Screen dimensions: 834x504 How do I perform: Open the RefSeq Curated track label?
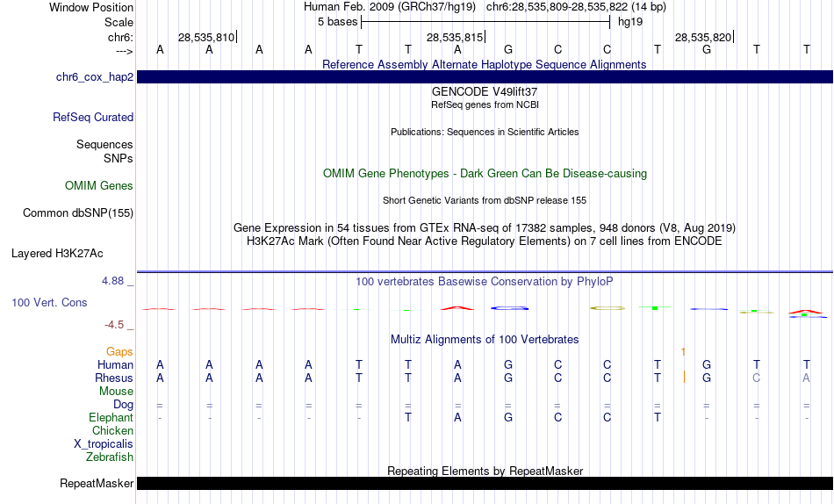[93, 117]
